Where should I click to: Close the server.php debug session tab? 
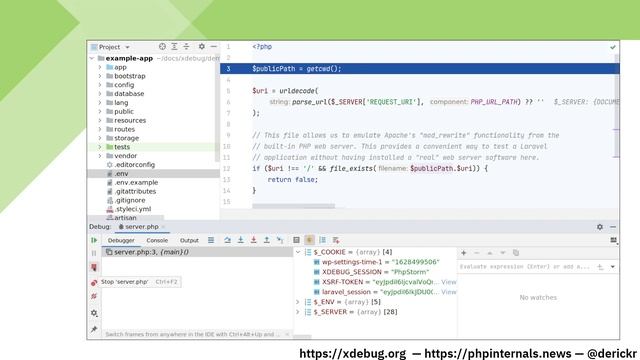163,227
